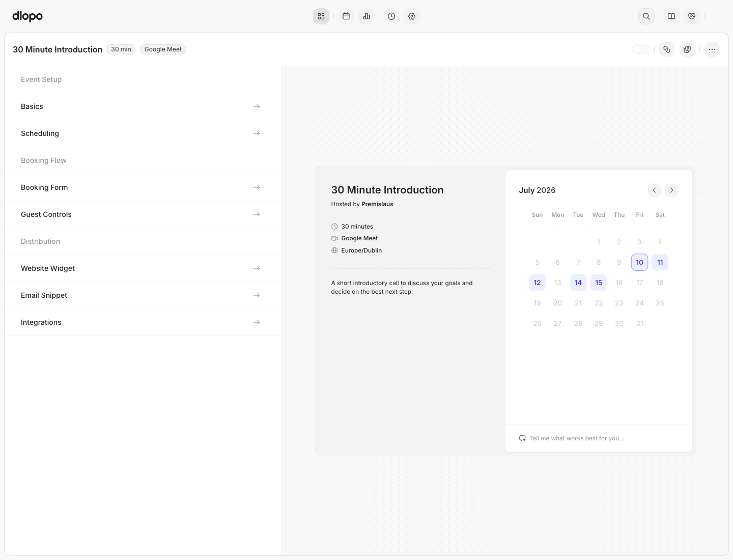Click the event description text in preview
The height and width of the screenshot is (560, 733).
[402, 287]
